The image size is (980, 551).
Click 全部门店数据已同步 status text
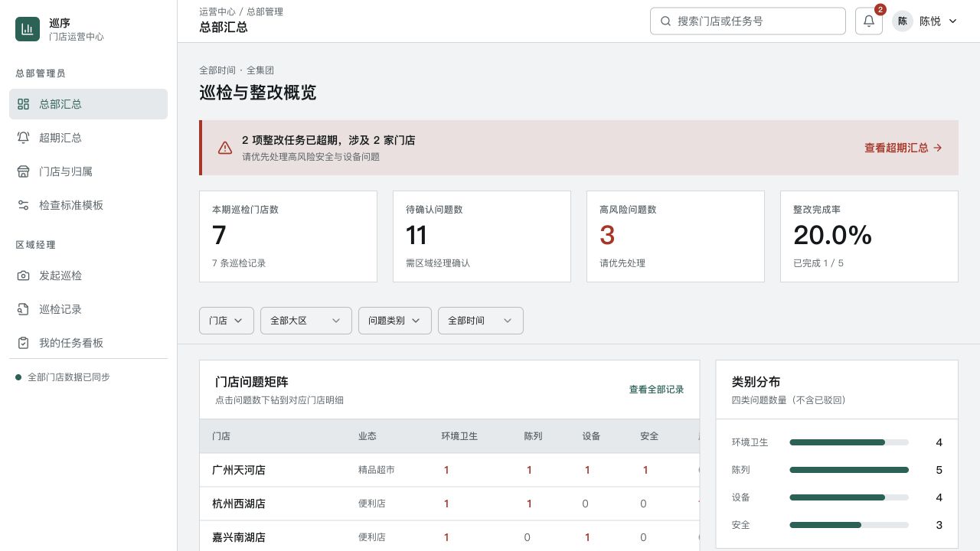coord(69,377)
